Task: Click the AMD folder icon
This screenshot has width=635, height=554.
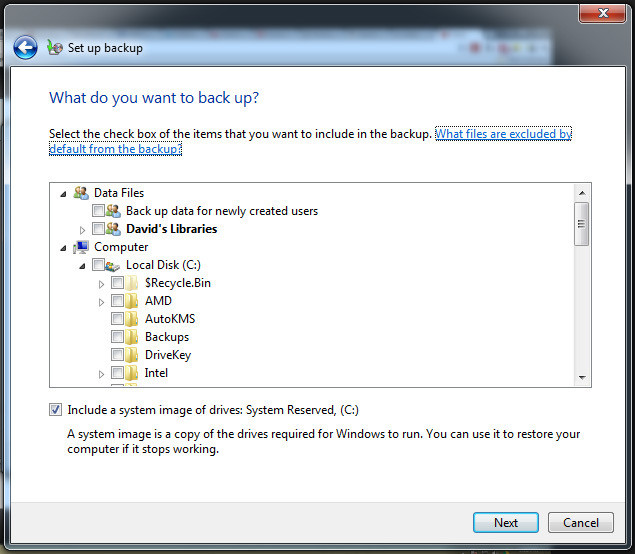Action: pyautogui.click(x=133, y=301)
